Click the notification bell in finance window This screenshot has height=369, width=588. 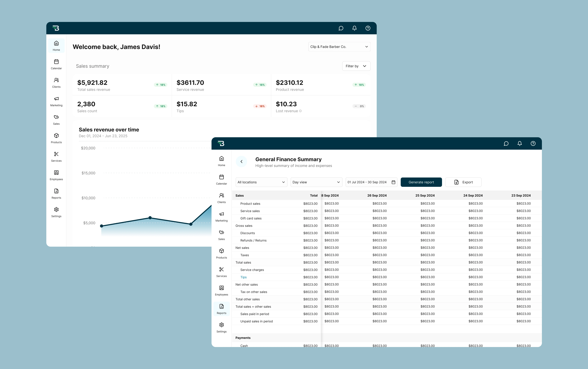point(519,143)
